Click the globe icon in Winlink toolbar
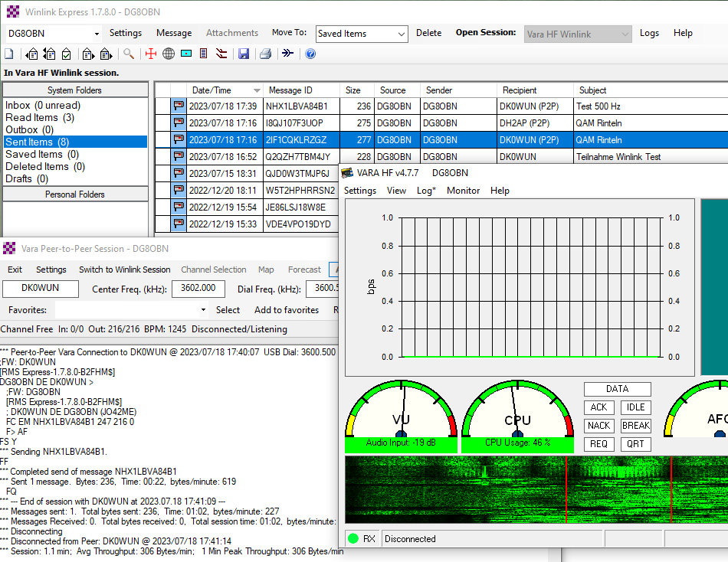The width and height of the screenshot is (728, 562). (169, 54)
